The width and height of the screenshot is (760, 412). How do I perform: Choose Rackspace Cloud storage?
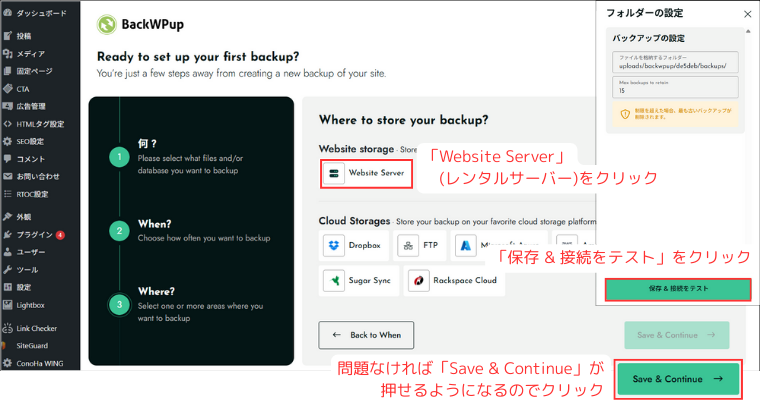click(454, 280)
